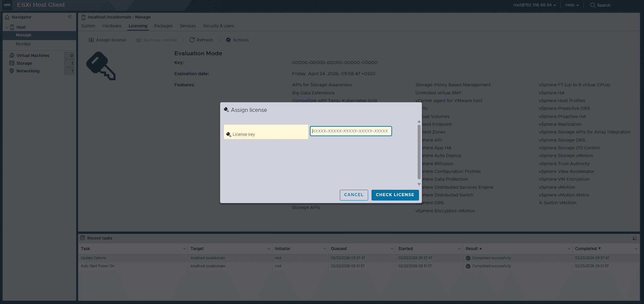This screenshot has height=304, width=644.
Task: Select the Auto Start Power On task row
Action: (x=359, y=266)
